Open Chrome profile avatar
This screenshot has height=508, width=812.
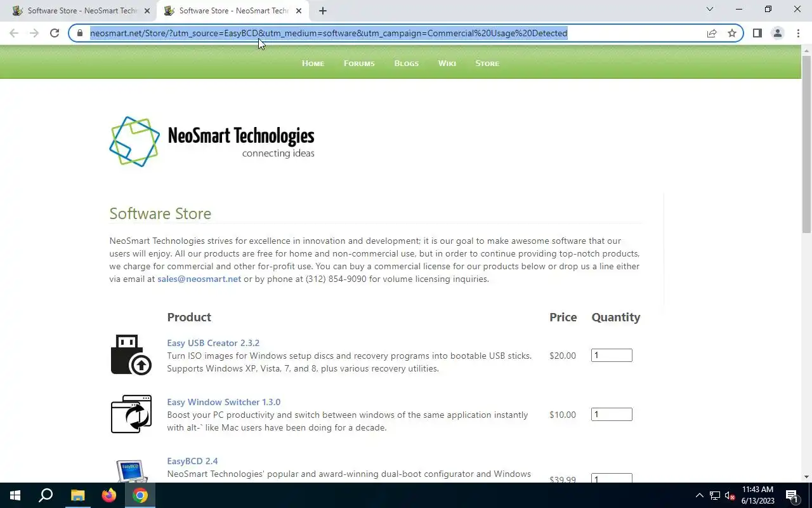777,33
